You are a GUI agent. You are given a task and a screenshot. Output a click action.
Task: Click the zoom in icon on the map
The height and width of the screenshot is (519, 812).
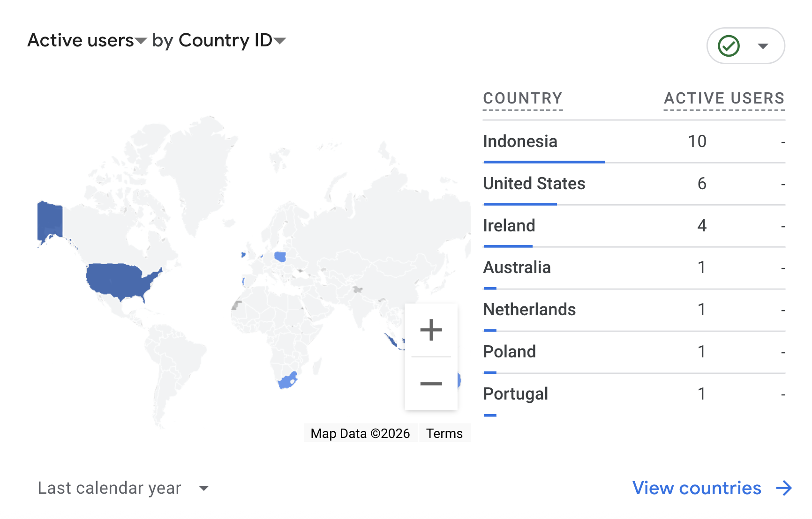tap(431, 330)
